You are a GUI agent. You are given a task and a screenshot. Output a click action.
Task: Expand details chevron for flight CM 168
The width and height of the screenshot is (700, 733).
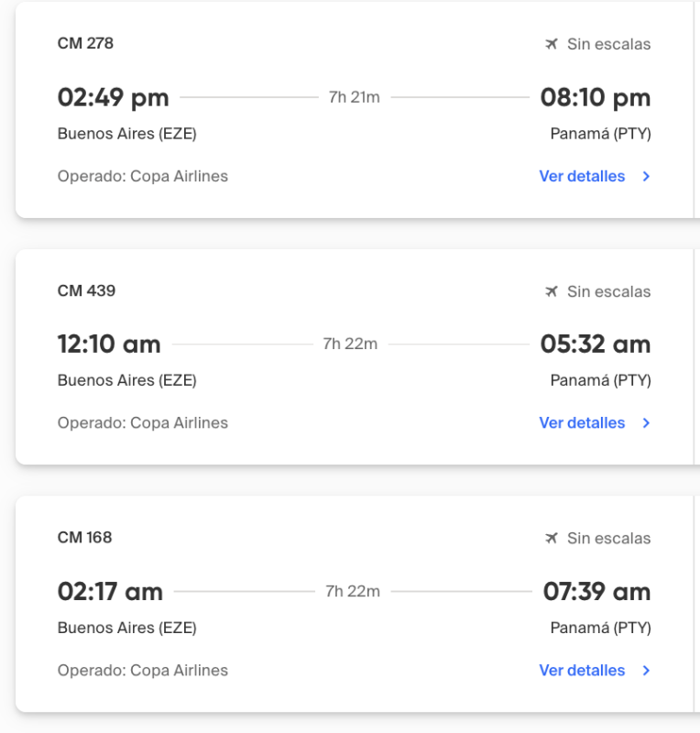646,671
